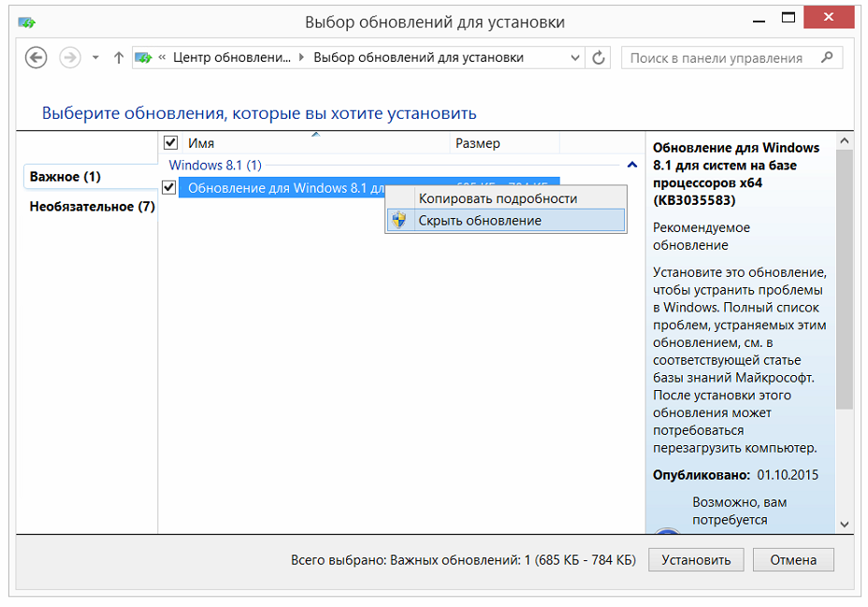Viewport: 868px width, 607px height.
Task: Uncheck the Windows 8.1 update checkbox
Action: coord(169,188)
